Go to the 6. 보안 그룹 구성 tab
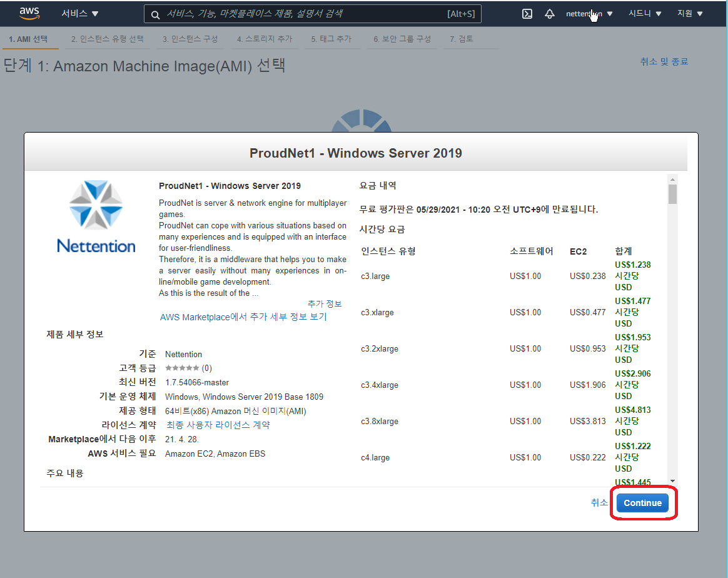The image size is (728, 578). pos(402,39)
